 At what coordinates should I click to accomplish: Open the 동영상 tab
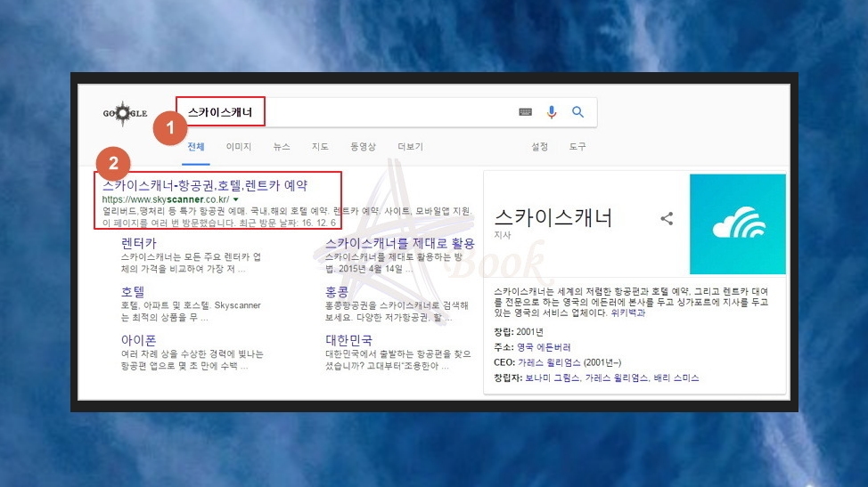click(363, 147)
